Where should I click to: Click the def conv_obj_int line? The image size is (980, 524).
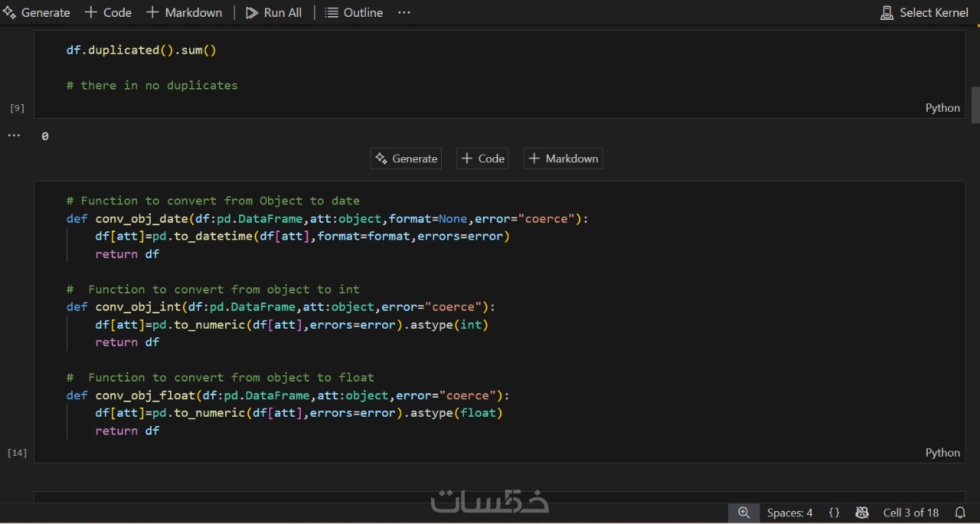pos(280,306)
